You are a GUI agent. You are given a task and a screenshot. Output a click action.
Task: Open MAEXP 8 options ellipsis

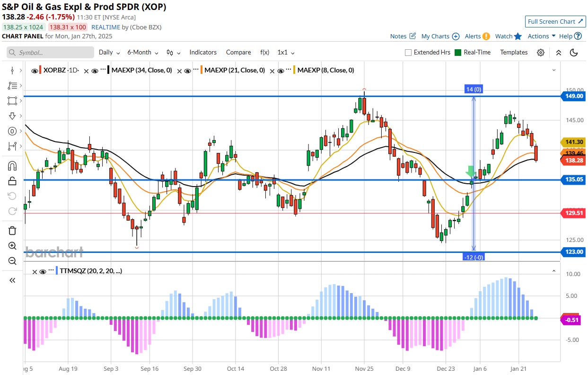coord(289,69)
